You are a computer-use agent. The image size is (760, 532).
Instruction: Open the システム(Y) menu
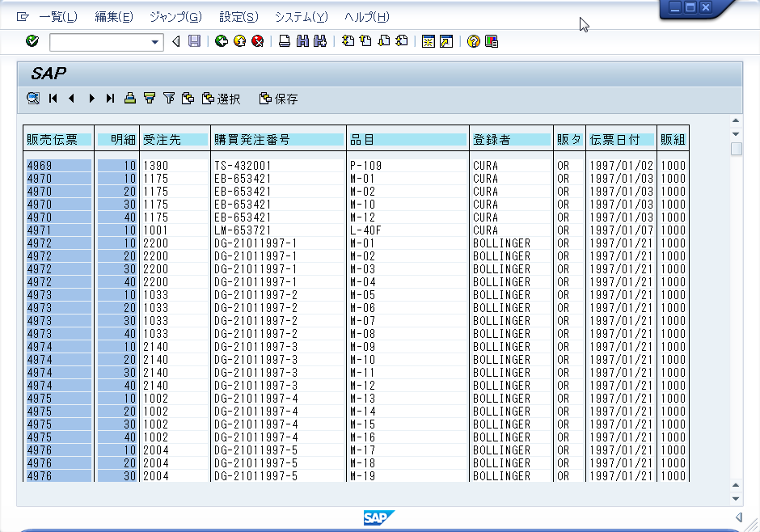click(x=302, y=17)
